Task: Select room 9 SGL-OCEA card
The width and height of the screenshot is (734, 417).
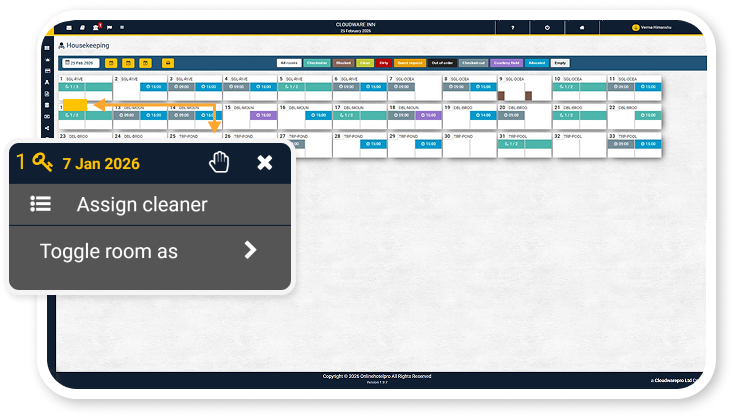Action: tap(524, 87)
